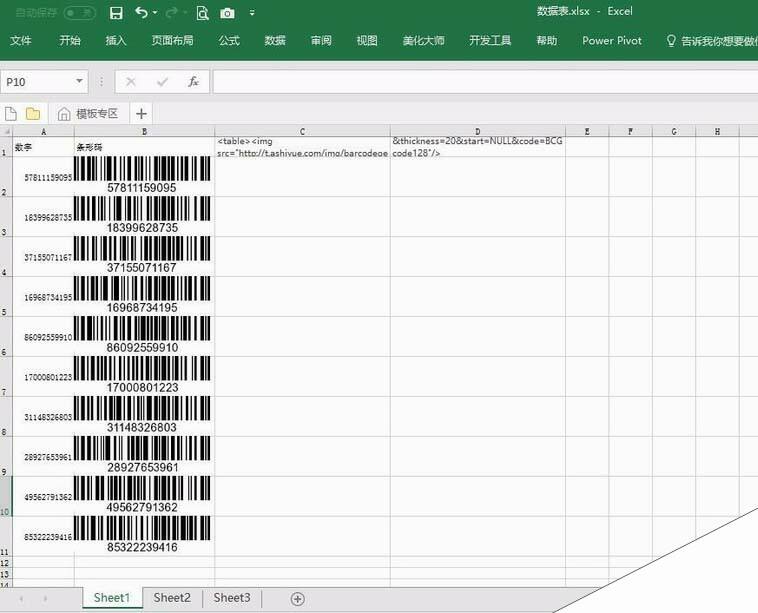Open the 开发工具 ribbon tab
The image size is (758, 613).
point(490,41)
